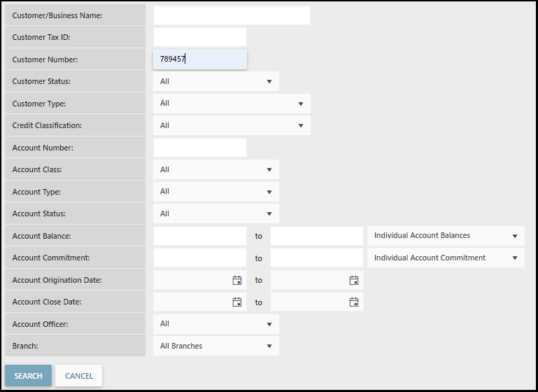Expand the Account Type dropdown
This screenshot has height=392, width=538.
tap(215, 192)
